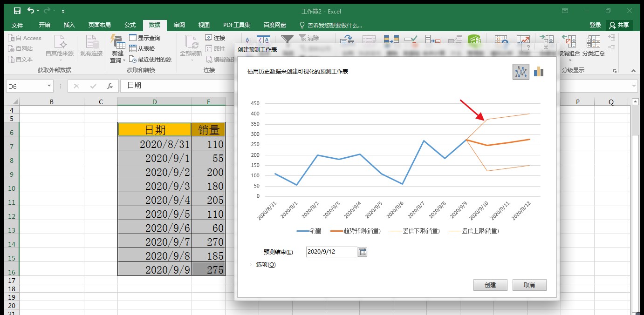Open the Name Box dropdown arrow
Image resolution: width=644 pixels, height=315 pixels.
coord(49,87)
